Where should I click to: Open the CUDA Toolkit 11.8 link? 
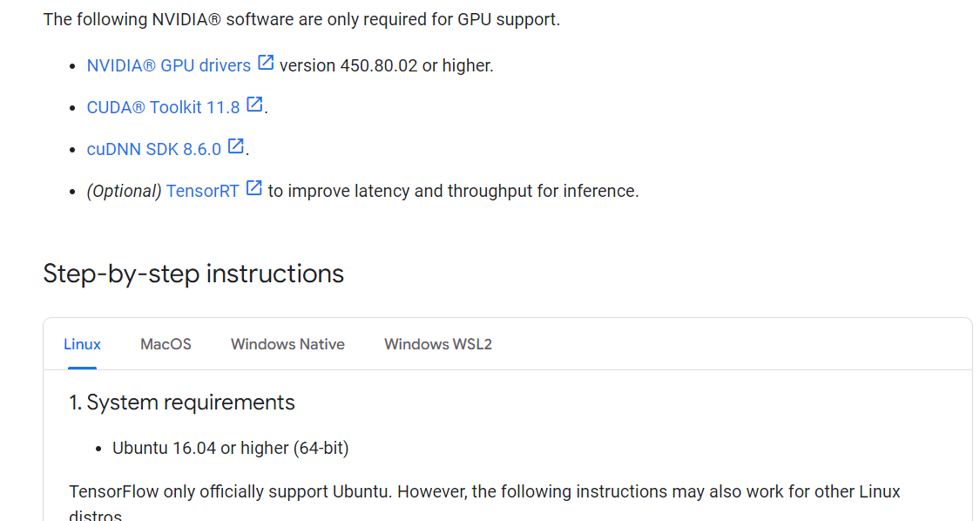coord(163,107)
